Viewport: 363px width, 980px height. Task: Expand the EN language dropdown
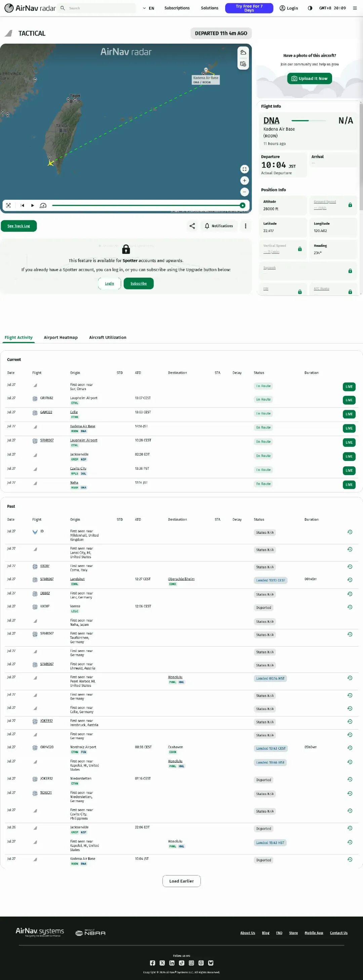point(149,8)
